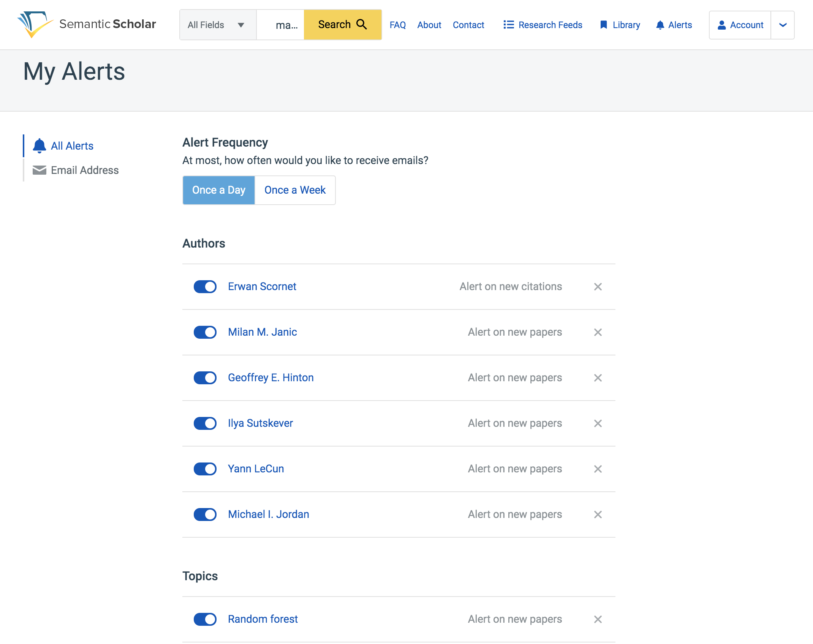Viewport: 813px width, 644px height.
Task: Select All Alerts in sidebar
Action: [72, 146]
